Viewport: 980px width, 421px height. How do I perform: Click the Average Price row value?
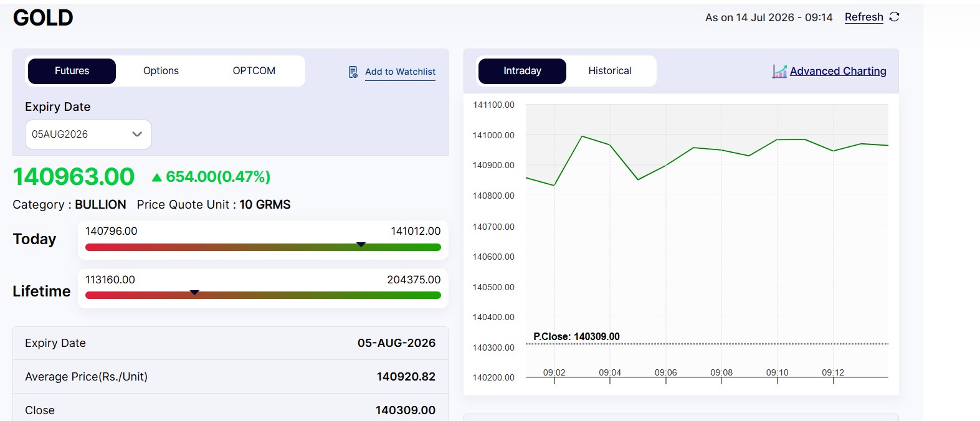[x=406, y=377]
